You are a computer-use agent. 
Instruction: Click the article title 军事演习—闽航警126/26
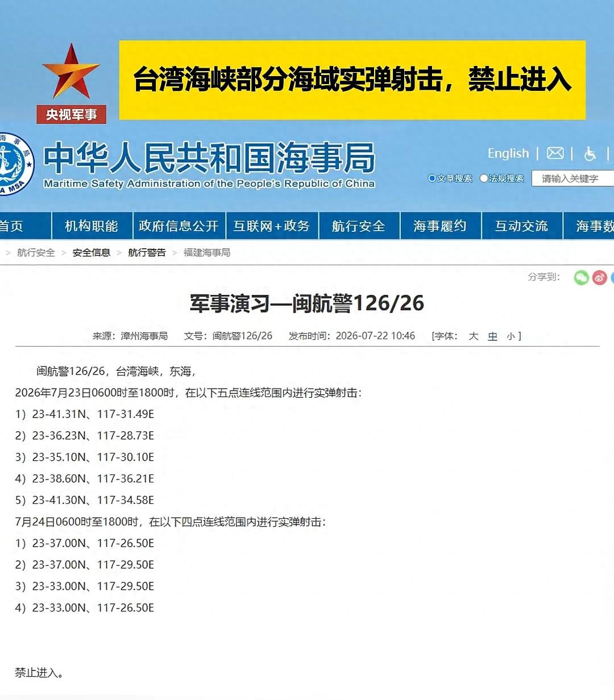pyautogui.click(x=307, y=303)
